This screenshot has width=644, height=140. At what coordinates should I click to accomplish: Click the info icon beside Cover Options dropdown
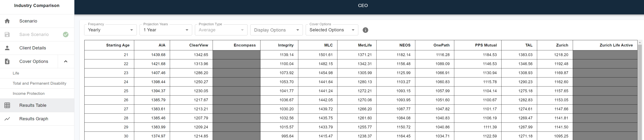[365, 30]
